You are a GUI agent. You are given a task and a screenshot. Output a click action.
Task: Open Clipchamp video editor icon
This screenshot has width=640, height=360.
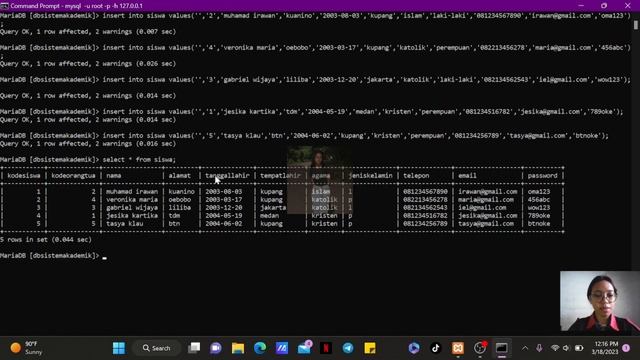tap(413, 348)
